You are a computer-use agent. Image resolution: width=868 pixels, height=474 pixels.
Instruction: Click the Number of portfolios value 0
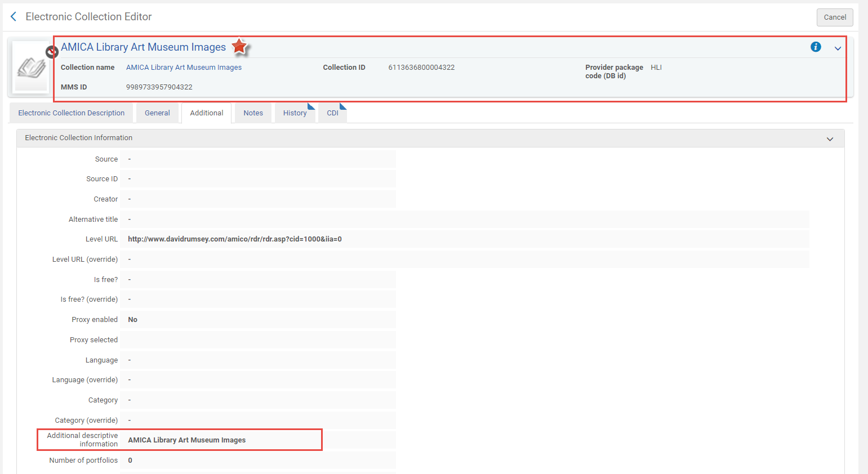pyautogui.click(x=130, y=460)
